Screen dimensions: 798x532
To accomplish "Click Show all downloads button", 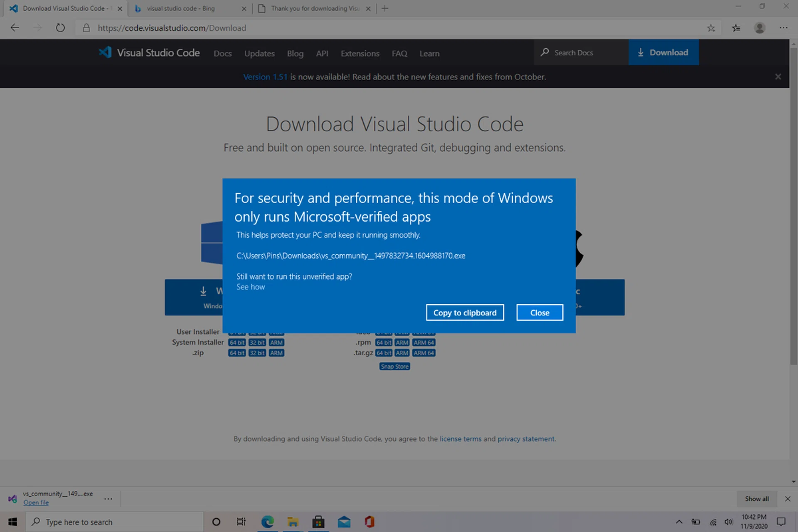I will (x=756, y=498).
